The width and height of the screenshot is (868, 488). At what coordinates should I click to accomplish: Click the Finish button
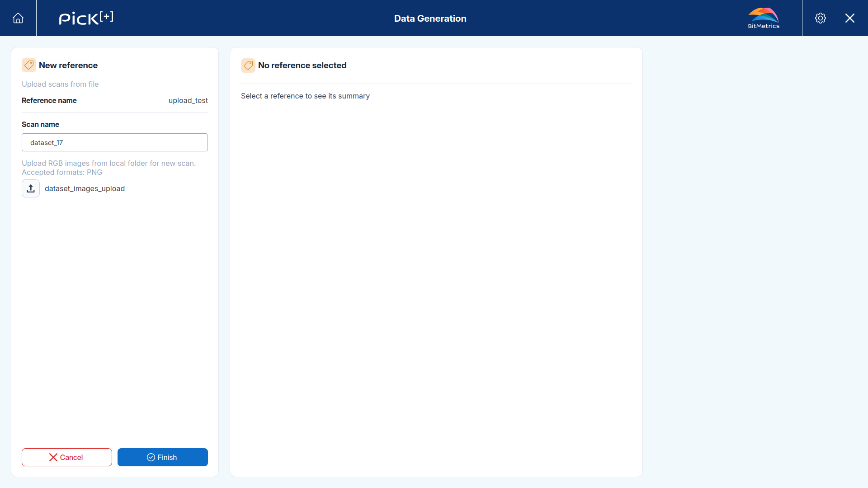coord(163,457)
